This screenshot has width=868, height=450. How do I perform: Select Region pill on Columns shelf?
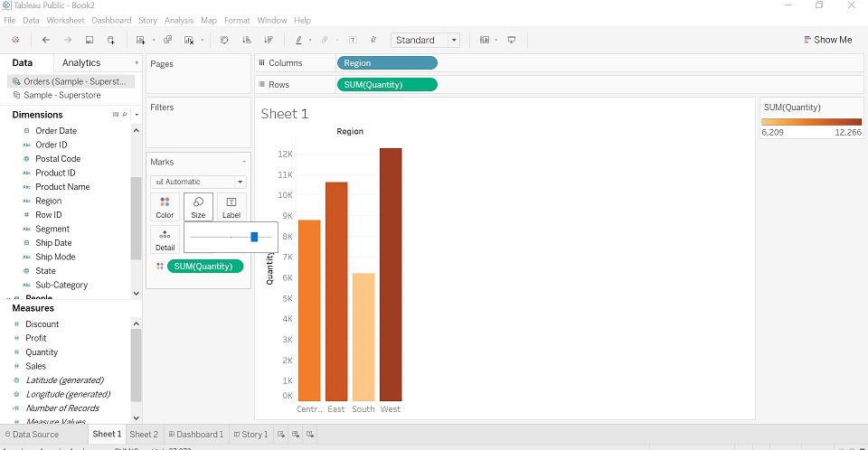coord(387,63)
